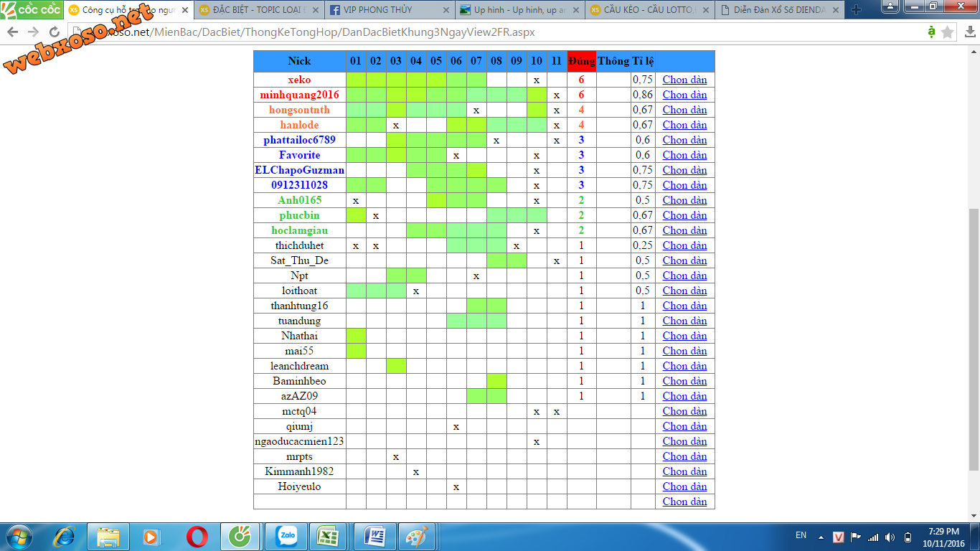Click nick 'Anh0165'
The image size is (980, 551).
(300, 200)
